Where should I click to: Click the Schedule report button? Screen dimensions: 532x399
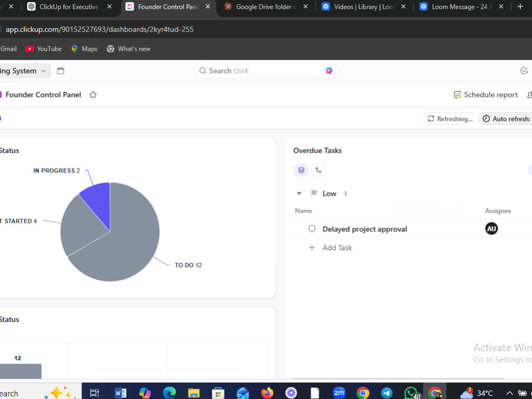(486, 95)
